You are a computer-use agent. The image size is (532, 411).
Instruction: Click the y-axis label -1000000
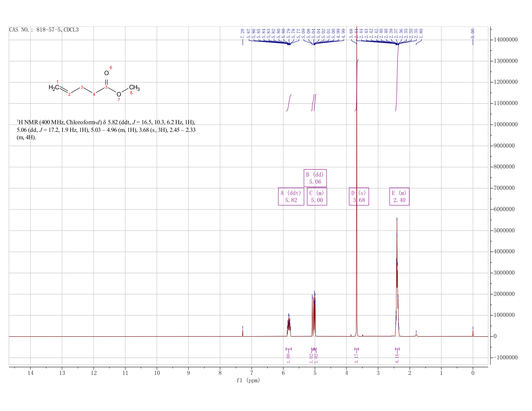[506, 358]
